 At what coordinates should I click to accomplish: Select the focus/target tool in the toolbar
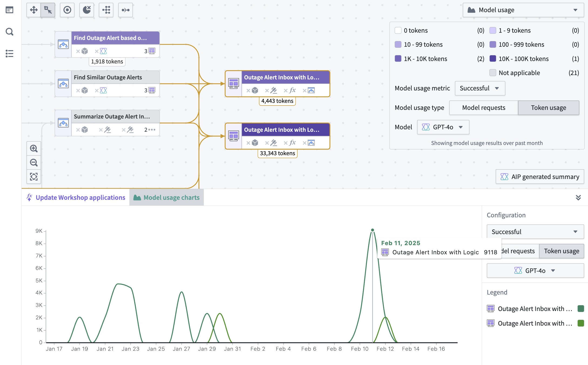point(67,10)
